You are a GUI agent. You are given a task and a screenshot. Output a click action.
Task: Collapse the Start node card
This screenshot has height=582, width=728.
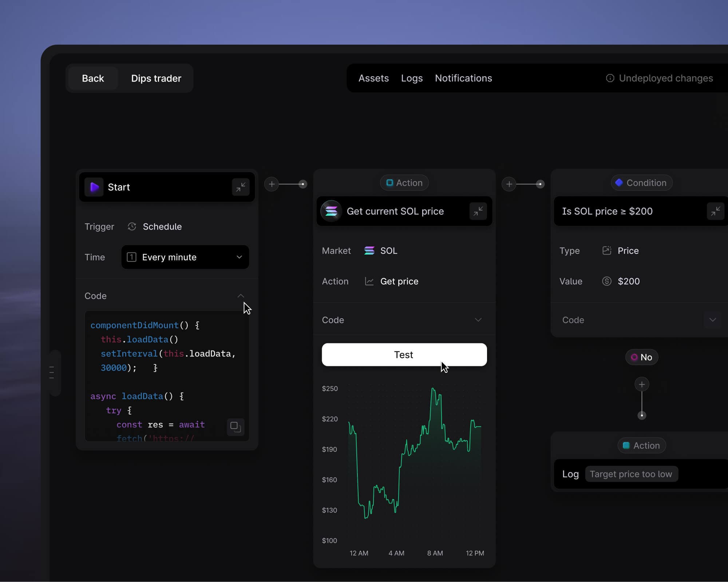pos(241,187)
